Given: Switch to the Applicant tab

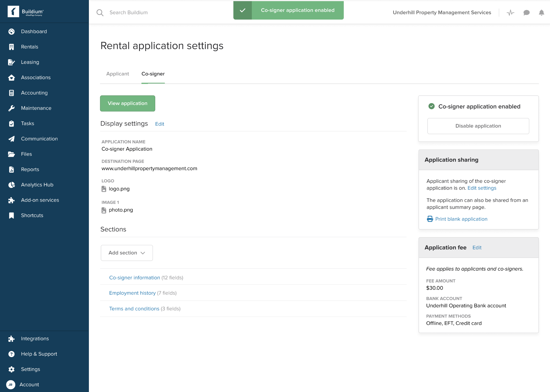Looking at the screenshot, I should click(x=117, y=74).
